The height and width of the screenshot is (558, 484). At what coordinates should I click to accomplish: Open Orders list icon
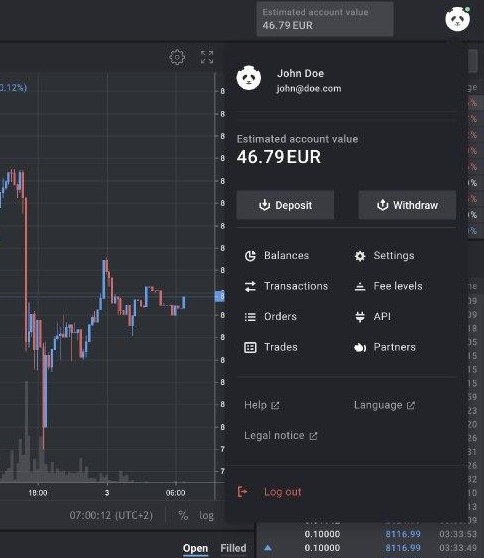click(250, 317)
